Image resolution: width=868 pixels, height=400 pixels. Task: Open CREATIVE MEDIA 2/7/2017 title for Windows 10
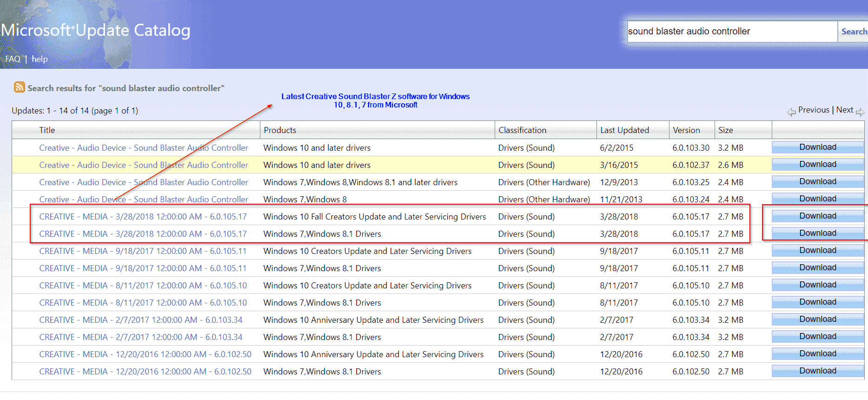coord(141,320)
